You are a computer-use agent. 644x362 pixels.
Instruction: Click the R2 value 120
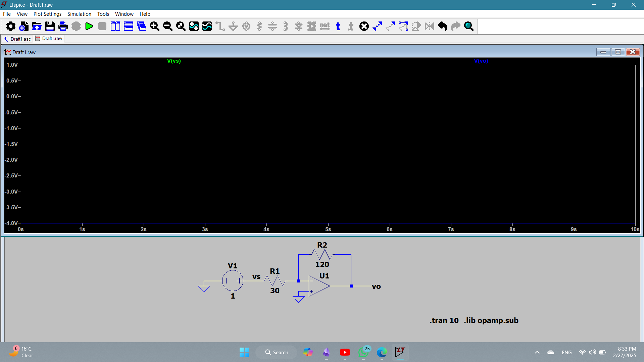click(x=322, y=264)
